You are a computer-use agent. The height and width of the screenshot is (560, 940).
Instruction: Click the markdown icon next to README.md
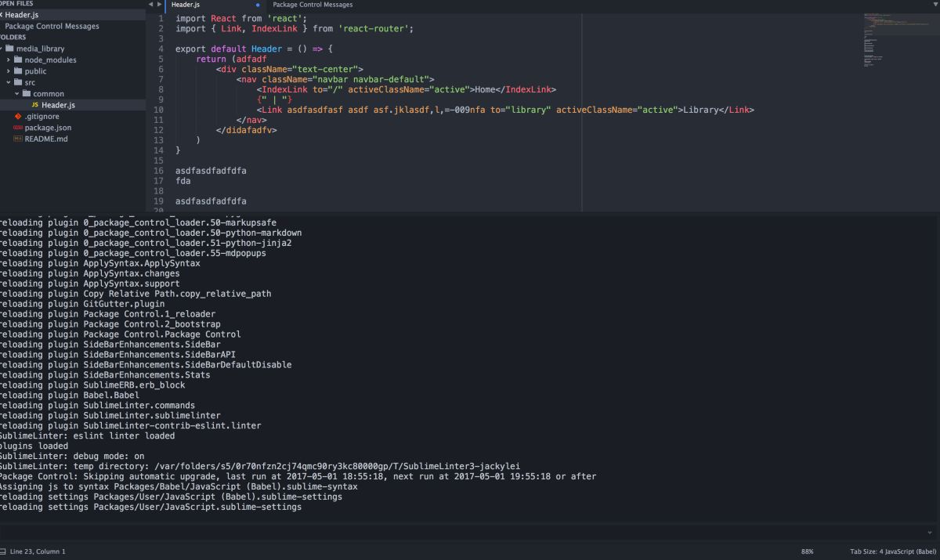point(17,139)
